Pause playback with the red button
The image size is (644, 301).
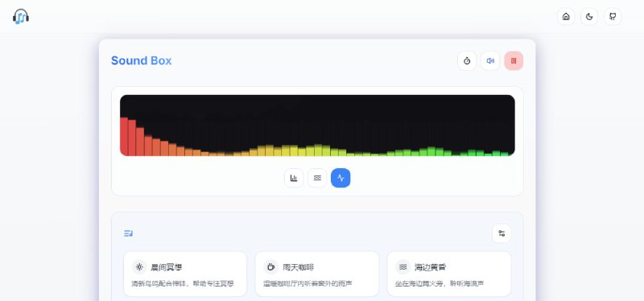point(514,61)
